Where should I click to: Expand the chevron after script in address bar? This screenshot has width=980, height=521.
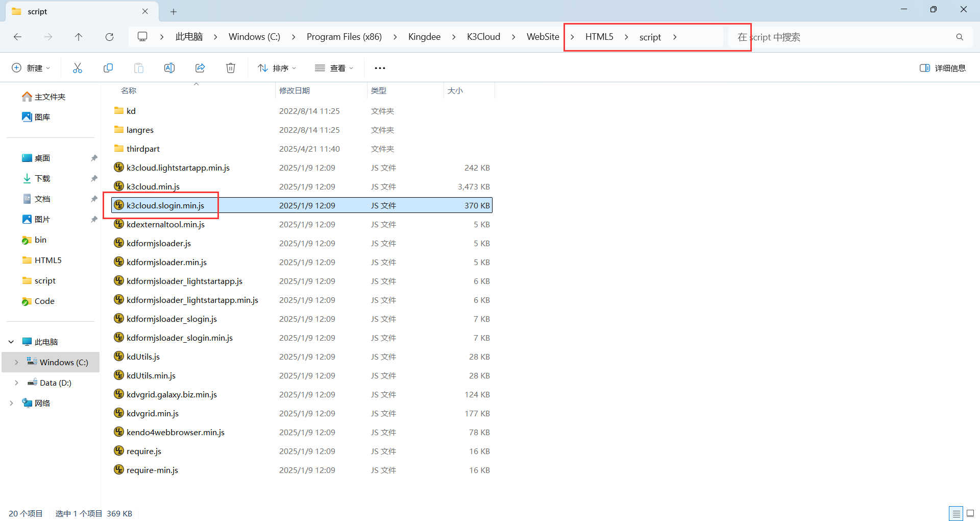675,37
